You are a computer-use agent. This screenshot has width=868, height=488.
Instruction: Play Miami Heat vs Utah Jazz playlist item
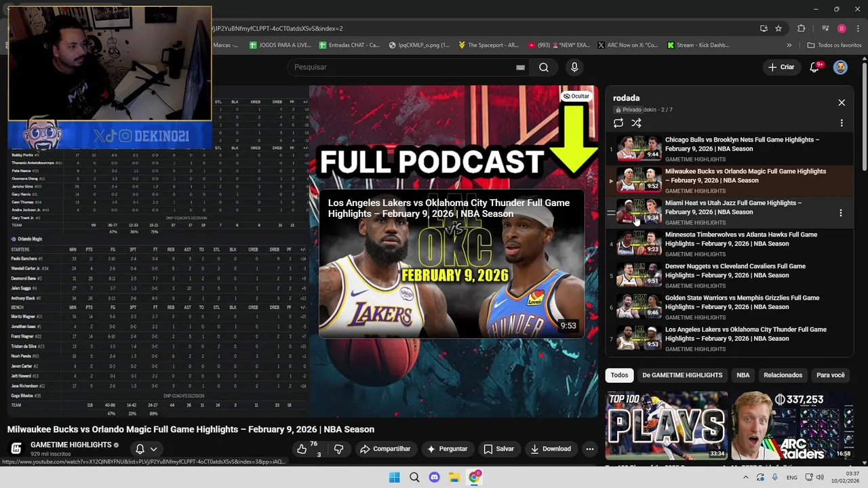tap(729, 212)
